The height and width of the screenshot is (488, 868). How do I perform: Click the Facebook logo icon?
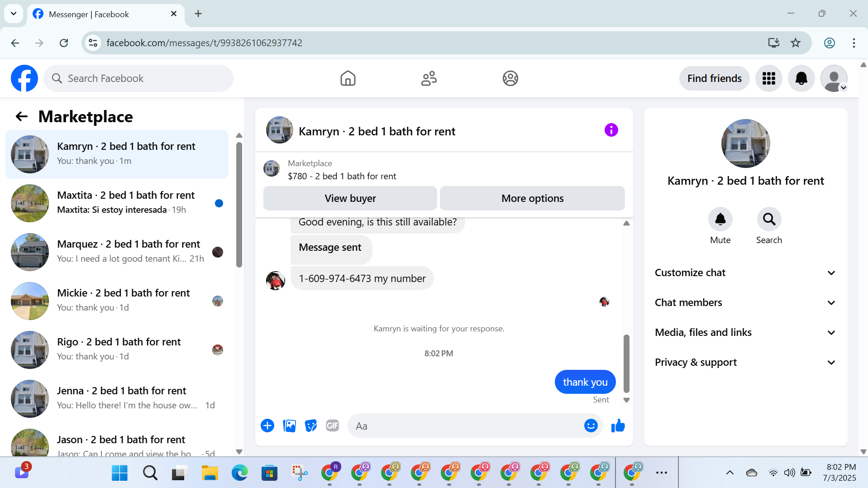(24, 78)
